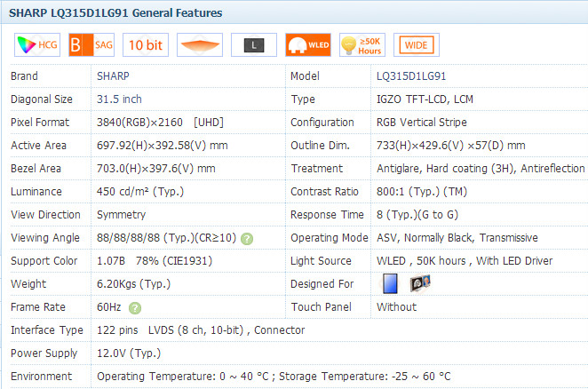Image resolution: width=588 pixels, height=389 pixels.
Task: Click the 733(H)×429.6(V)×57(D) mm outline value
Action: (x=450, y=146)
